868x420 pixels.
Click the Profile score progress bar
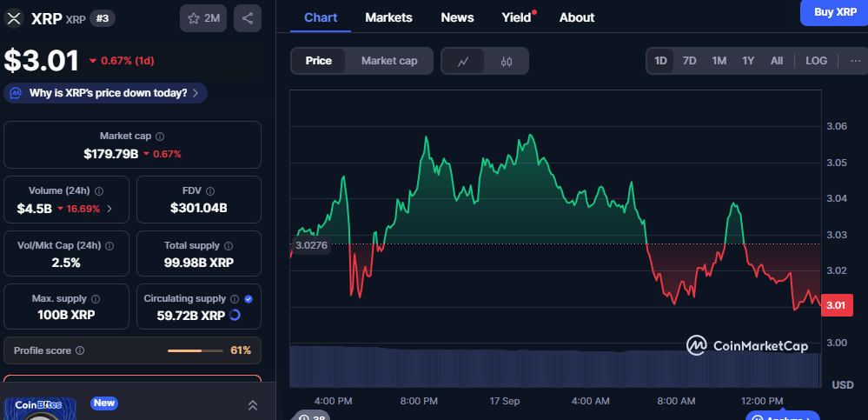click(x=195, y=350)
